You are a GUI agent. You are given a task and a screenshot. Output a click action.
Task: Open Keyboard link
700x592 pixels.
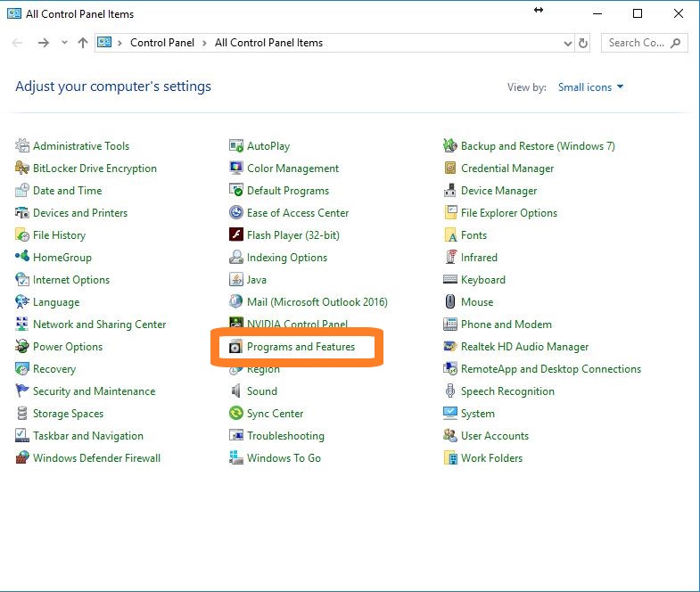[x=483, y=280]
